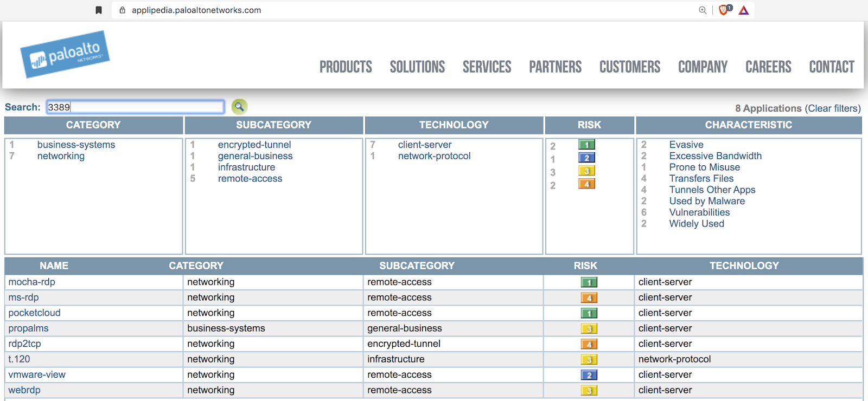
Task: Sort results by NAME column header
Action: 54,266
